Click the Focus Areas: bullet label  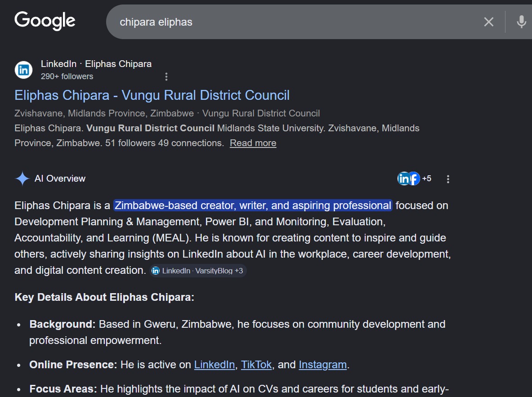point(63,389)
